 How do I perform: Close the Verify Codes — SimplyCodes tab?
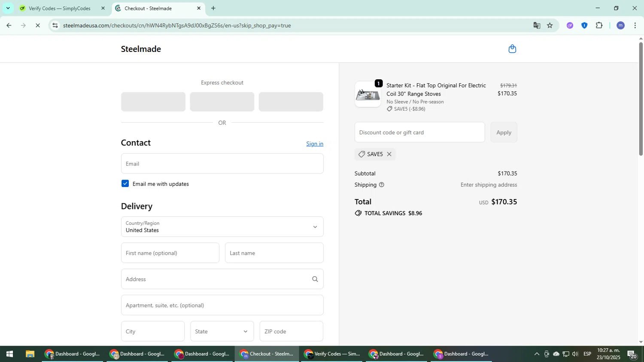[103, 8]
